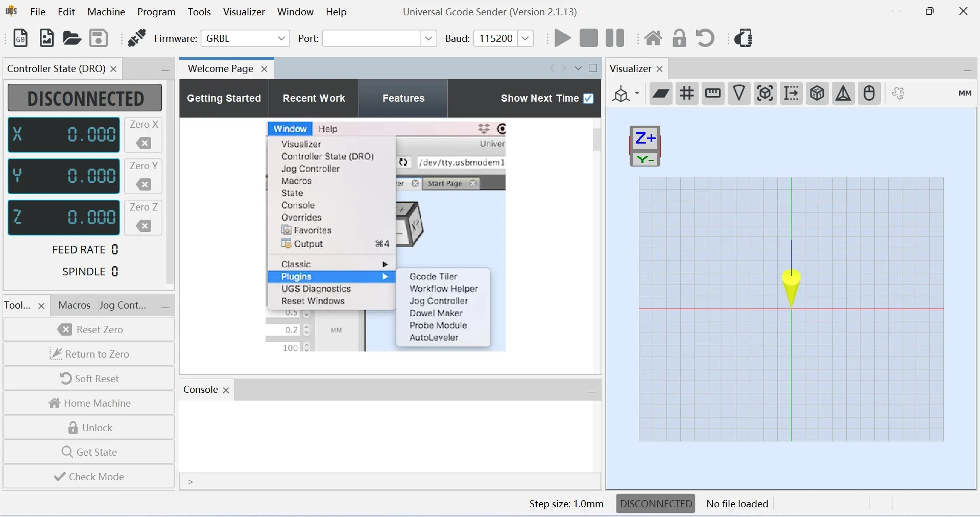Open the Machine menu
Image resolution: width=980 pixels, height=517 pixels.
(106, 12)
